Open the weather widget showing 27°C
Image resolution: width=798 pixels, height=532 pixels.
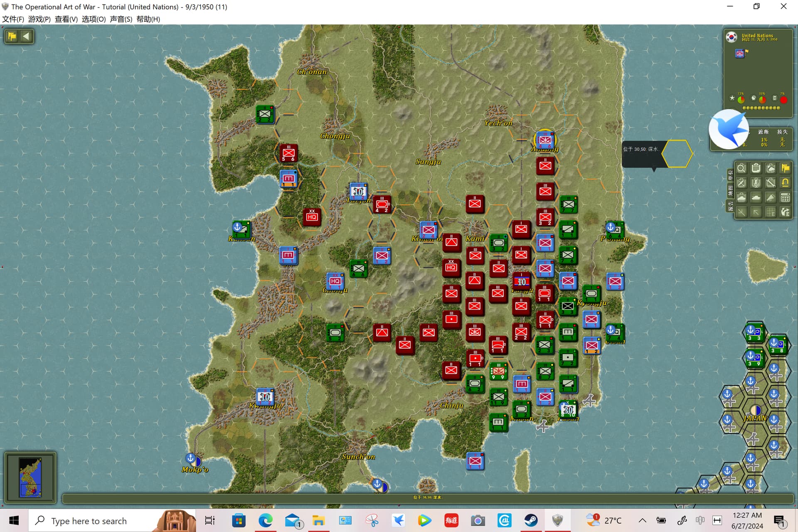[603, 520]
